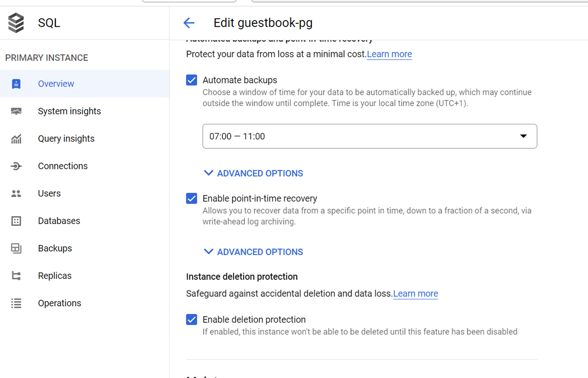
Task: Click the Connections icon in sidebar
Action: coord(16,166)
